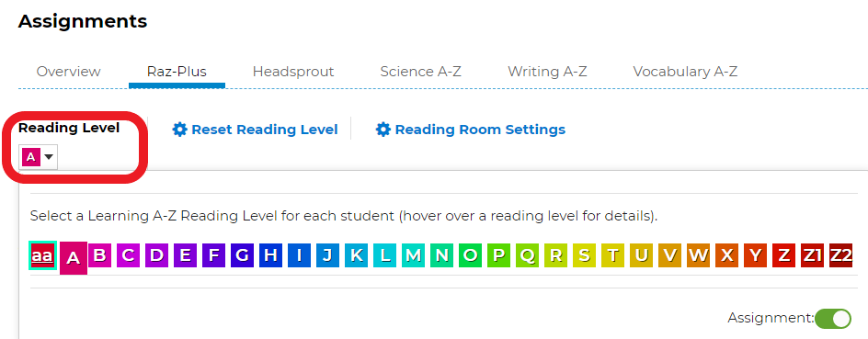Open the Vocabulary A-Z tab

(685, 72)
